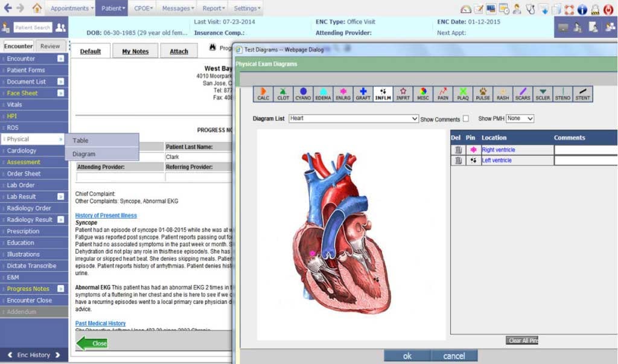
Task: Select the INFLM diagram tool
Action: pyautogui.click(x=383, y=94)
